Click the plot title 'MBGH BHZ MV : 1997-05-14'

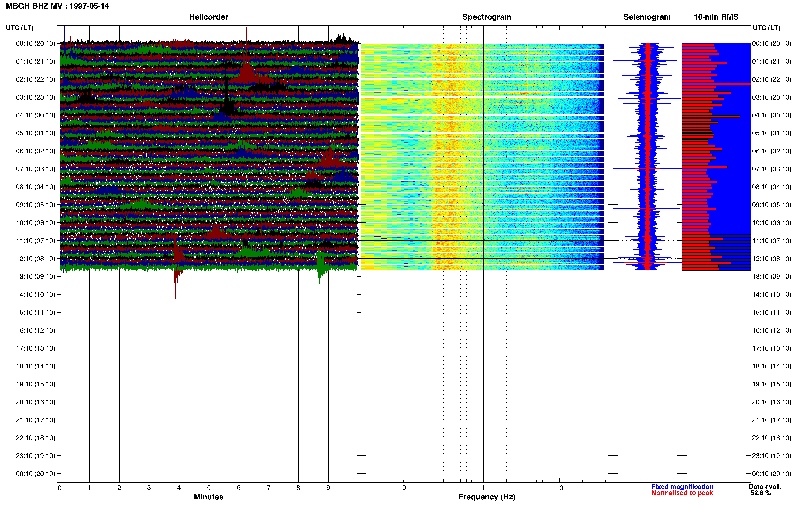[57, 6]
